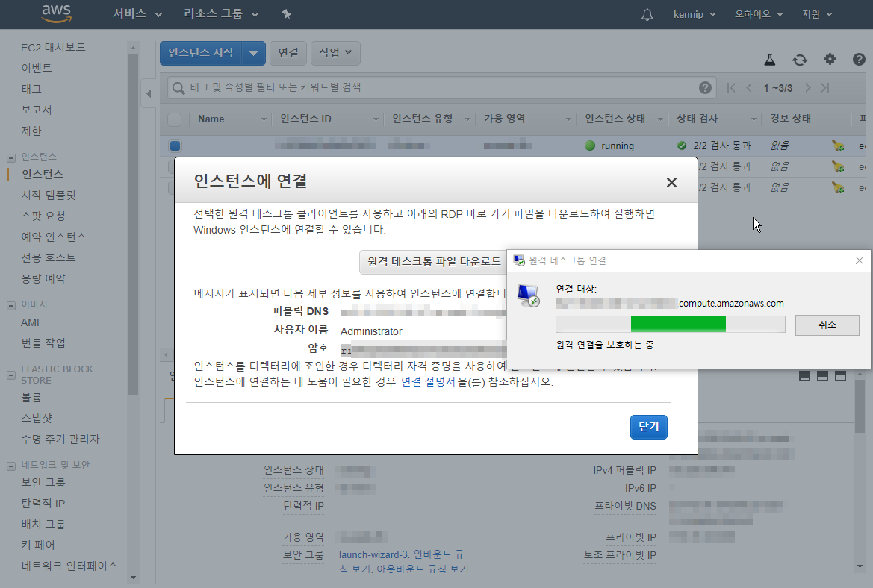Collapse the sidebar with the left arrow handle
873x588 pixels.
(x=149, y=93)
